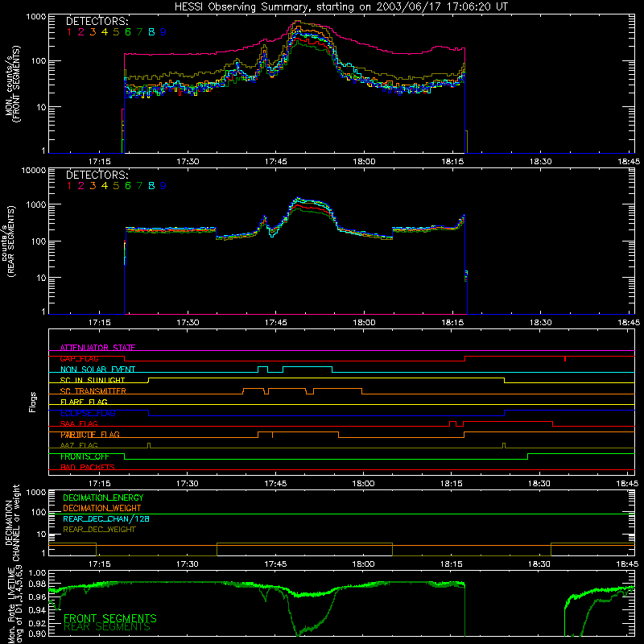Click DETECTORS: label in rear segments plot
The width and height of the screenshot is (644, 644).
click(97, 175)
